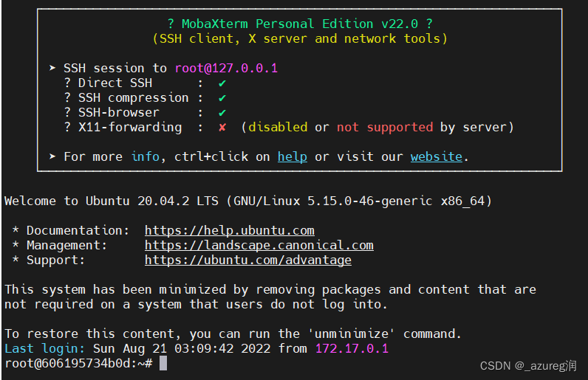The width and height of the screenshot is (588, 380).
Task: Click the green checkmark for Direct SSH
Action: (222, 83)
